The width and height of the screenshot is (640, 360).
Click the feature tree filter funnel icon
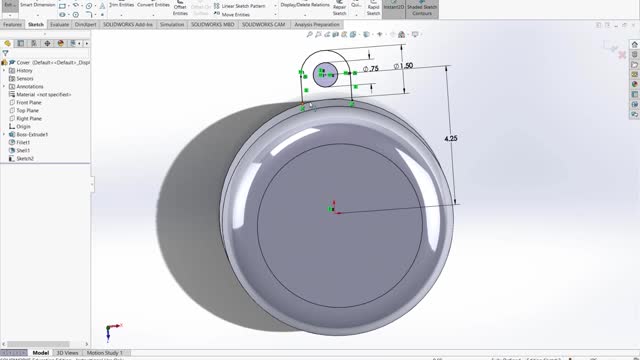(x=5, y=53)
